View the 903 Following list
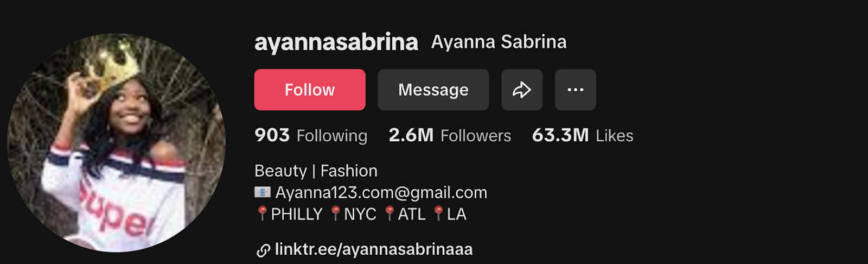Screen dimensions: 868x264 [x=311, y=135]
